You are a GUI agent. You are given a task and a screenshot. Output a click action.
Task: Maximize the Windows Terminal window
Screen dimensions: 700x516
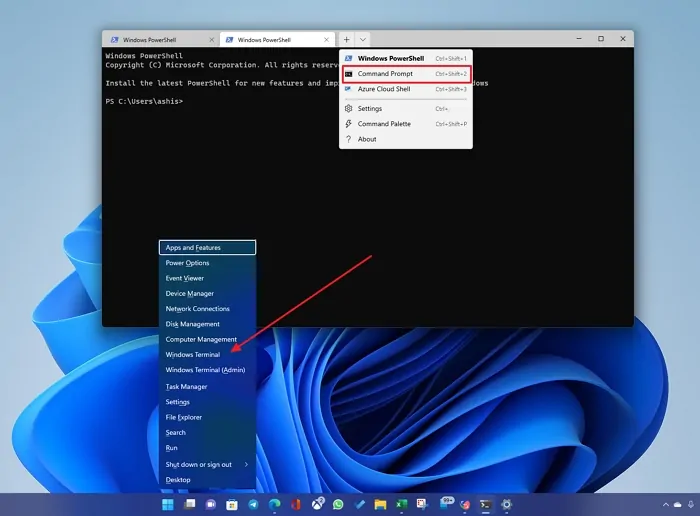pos(601,39)
